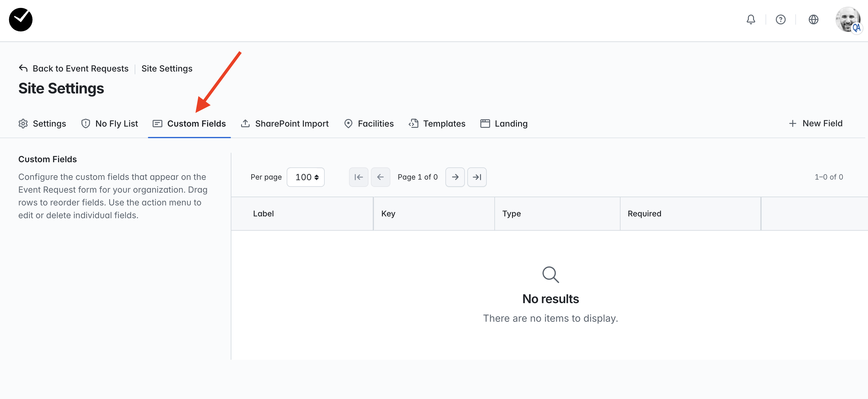868x399 pixels.
Task: Go back to Event Requests
Action: 74,68
